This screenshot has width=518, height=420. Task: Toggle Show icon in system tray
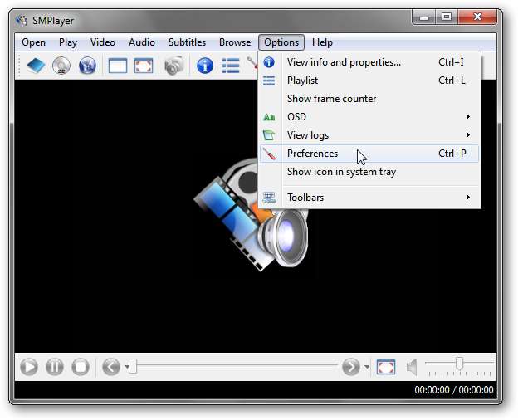tap(341, 172)
